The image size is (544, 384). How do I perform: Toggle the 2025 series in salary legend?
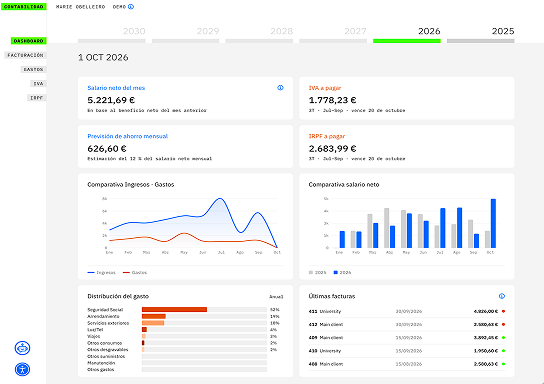pos(317,272)
